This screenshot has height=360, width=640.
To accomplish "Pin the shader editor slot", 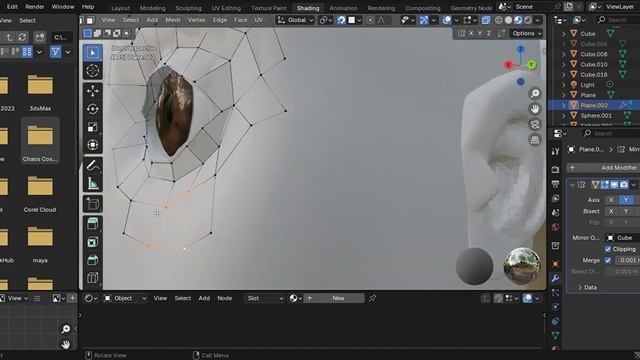I will 372,298.
